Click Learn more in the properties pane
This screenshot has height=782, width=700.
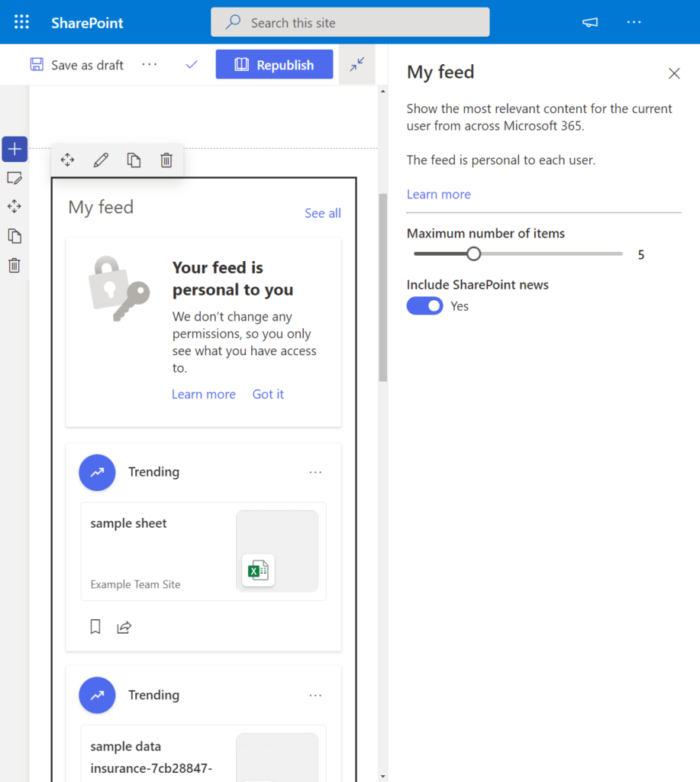tap(439, 194)
